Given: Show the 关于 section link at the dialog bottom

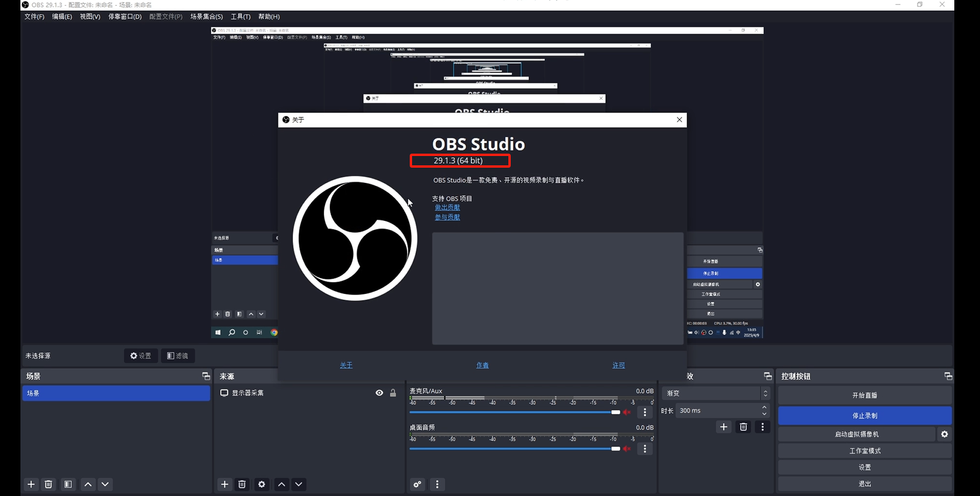Looking at the screenshot, I should pyautogui.click(x=346, y=365).
